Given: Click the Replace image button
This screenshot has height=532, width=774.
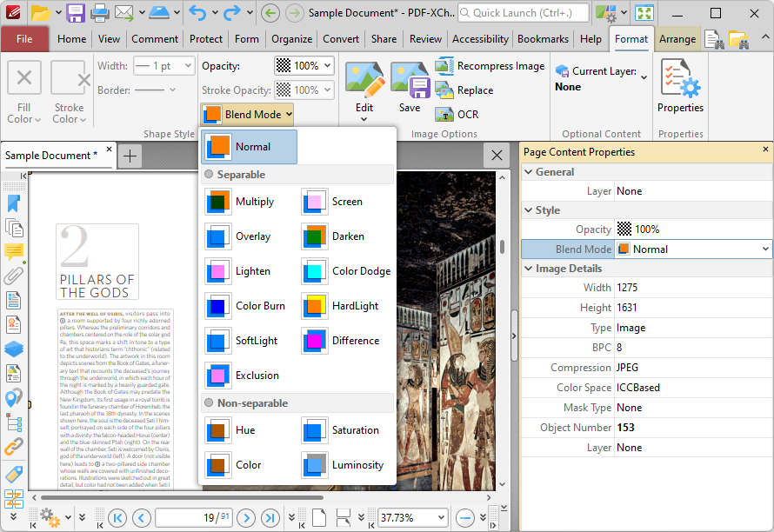Looking at the screenshot, I should tap(464, 90).
